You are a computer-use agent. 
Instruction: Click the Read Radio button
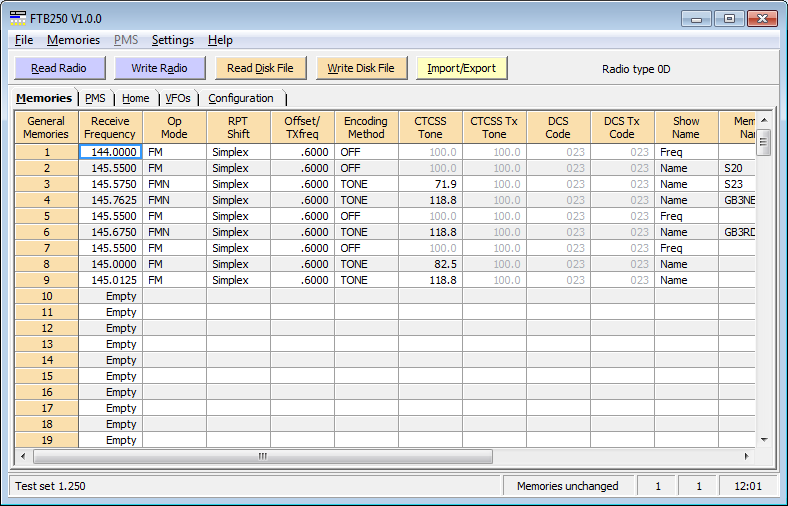point(58,68)
